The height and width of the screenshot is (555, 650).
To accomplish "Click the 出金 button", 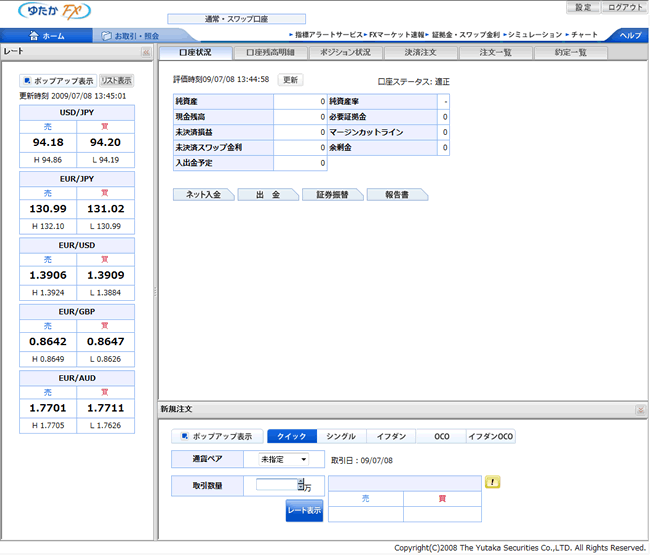I will pyautogui.click(x=268, y=195).
